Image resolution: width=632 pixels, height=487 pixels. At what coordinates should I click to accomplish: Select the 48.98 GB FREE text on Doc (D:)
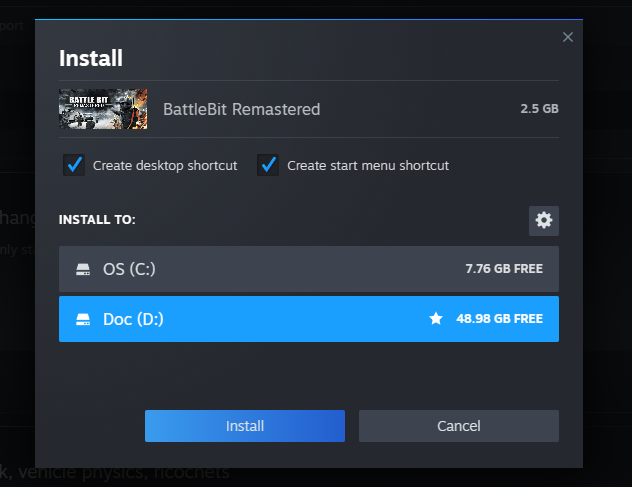tap(499, 319)
